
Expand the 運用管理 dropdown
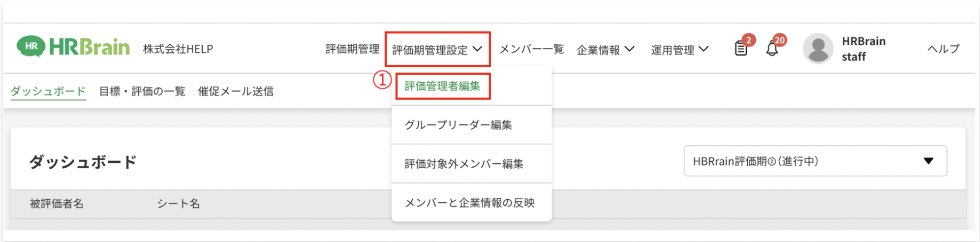680,49
